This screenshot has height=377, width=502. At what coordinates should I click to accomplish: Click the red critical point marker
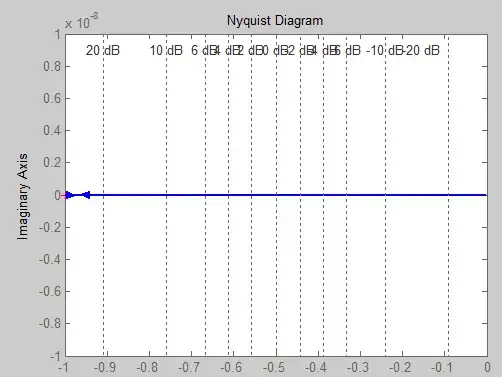pyautogui.click(x=64, y=195)
